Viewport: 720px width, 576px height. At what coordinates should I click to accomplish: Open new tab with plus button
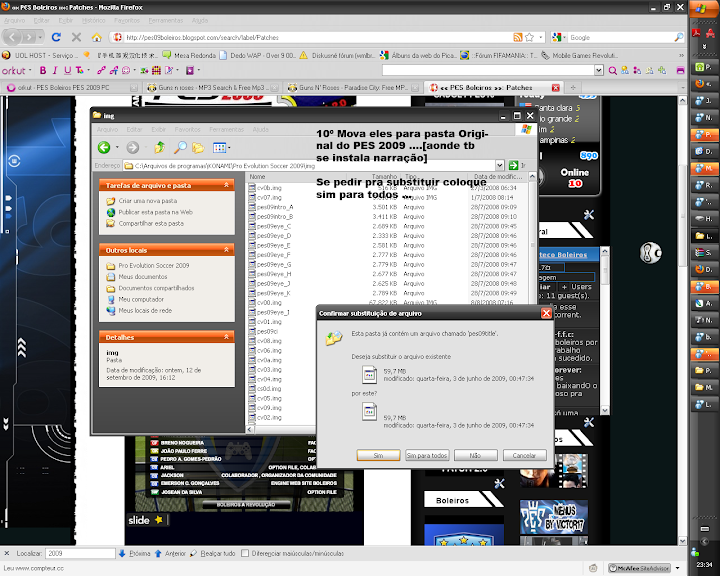(x=573, y=87)
